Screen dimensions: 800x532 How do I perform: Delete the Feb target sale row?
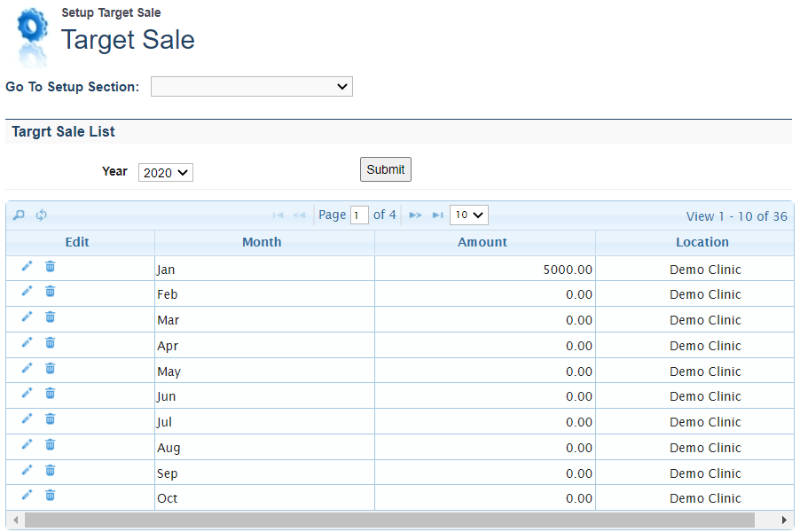[x=51, y=292]
